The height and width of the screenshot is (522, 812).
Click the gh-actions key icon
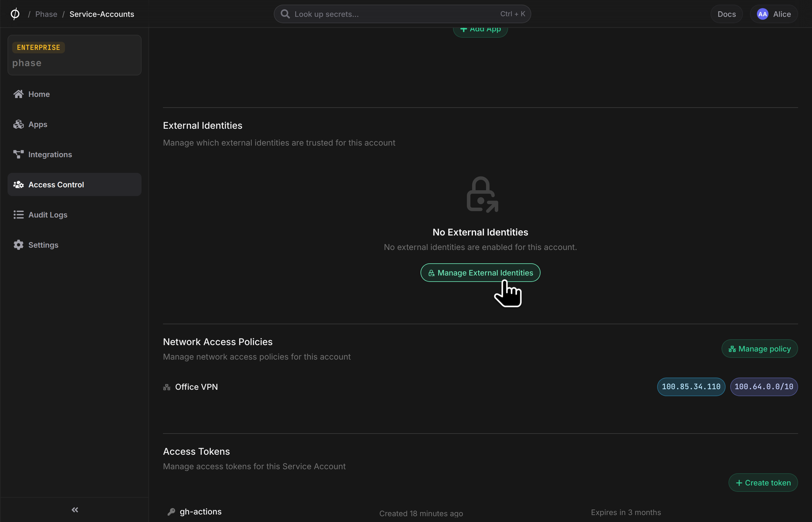pos(171,512)
